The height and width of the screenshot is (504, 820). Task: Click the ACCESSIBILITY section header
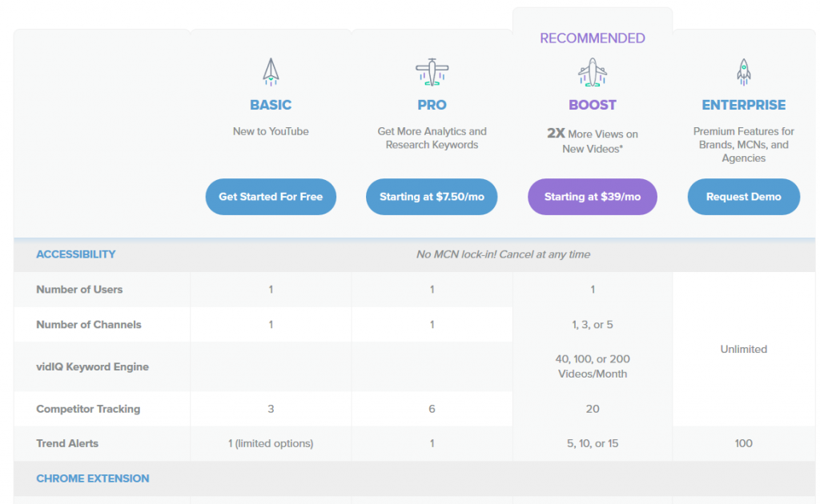(76, 254)
